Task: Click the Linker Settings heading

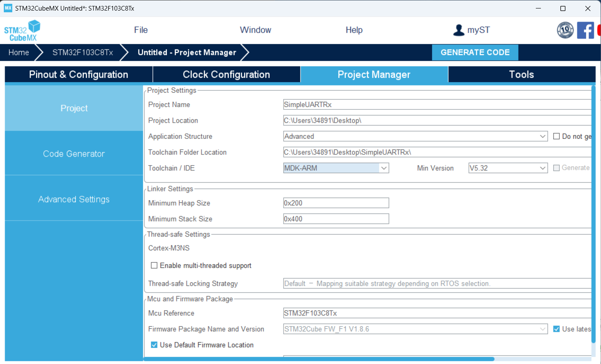Action: tap(170, 189)
